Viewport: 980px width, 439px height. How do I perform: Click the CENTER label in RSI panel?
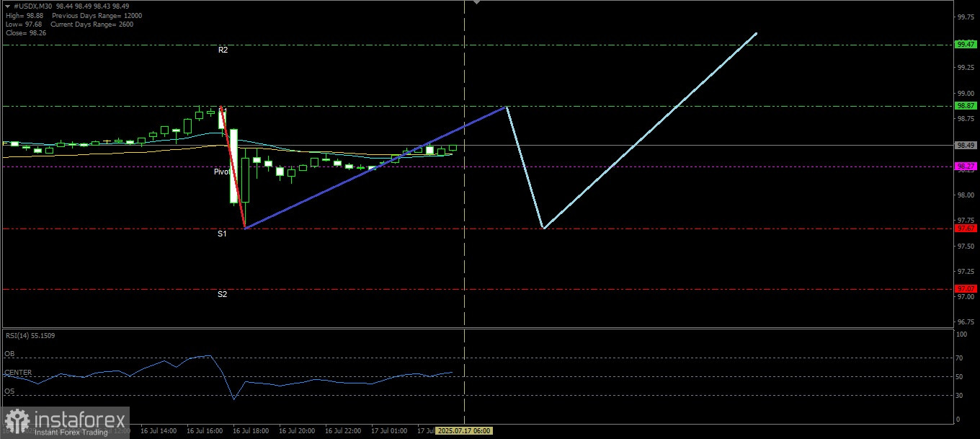pos(18,373)
